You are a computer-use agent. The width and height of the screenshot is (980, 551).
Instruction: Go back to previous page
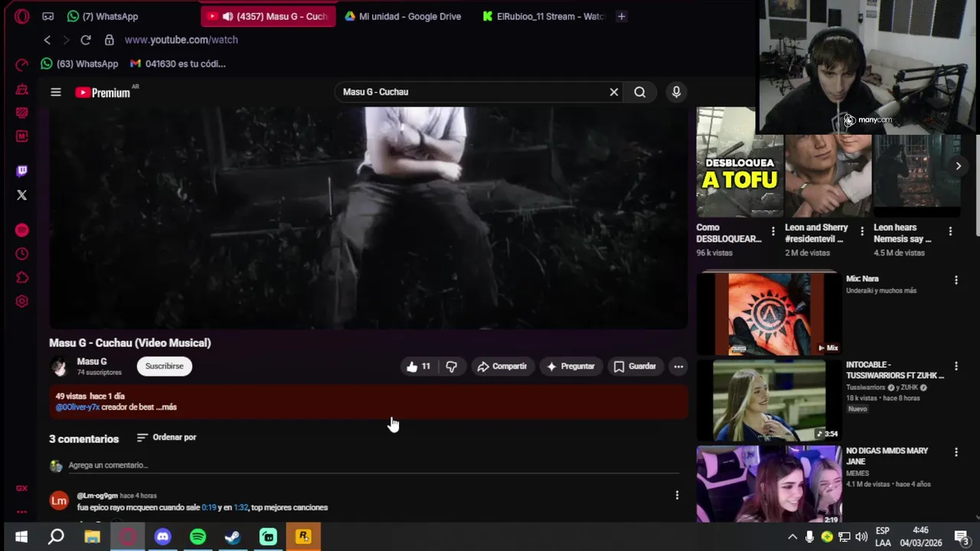click(47, 40)
